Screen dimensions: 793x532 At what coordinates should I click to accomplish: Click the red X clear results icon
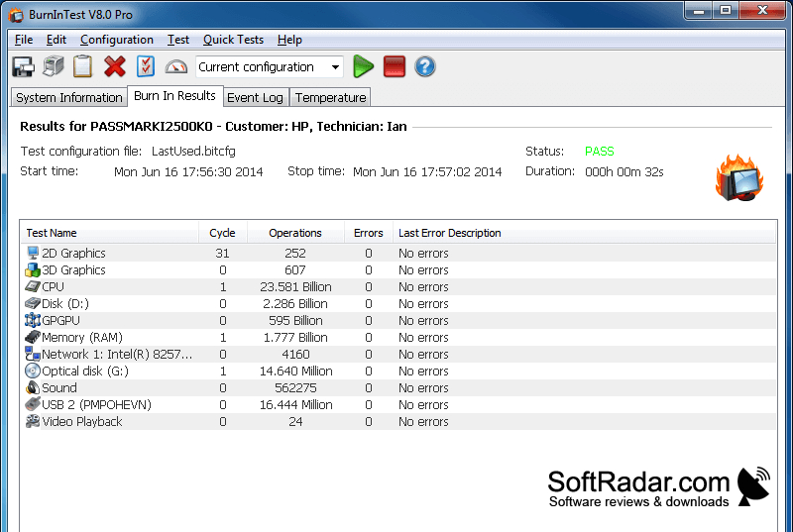(x=115, y=66)
